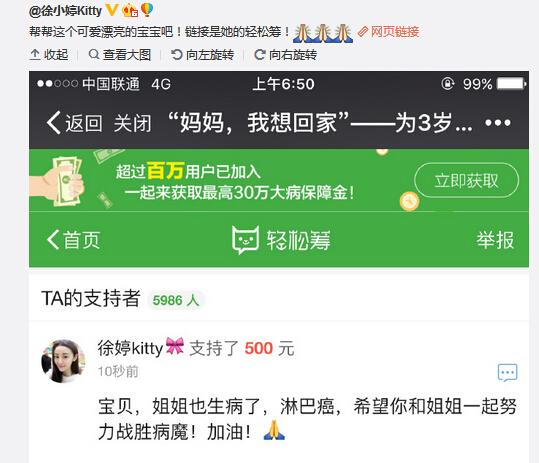
Task: Rotate image left with 向左旋转
Action: coord(202,55)
